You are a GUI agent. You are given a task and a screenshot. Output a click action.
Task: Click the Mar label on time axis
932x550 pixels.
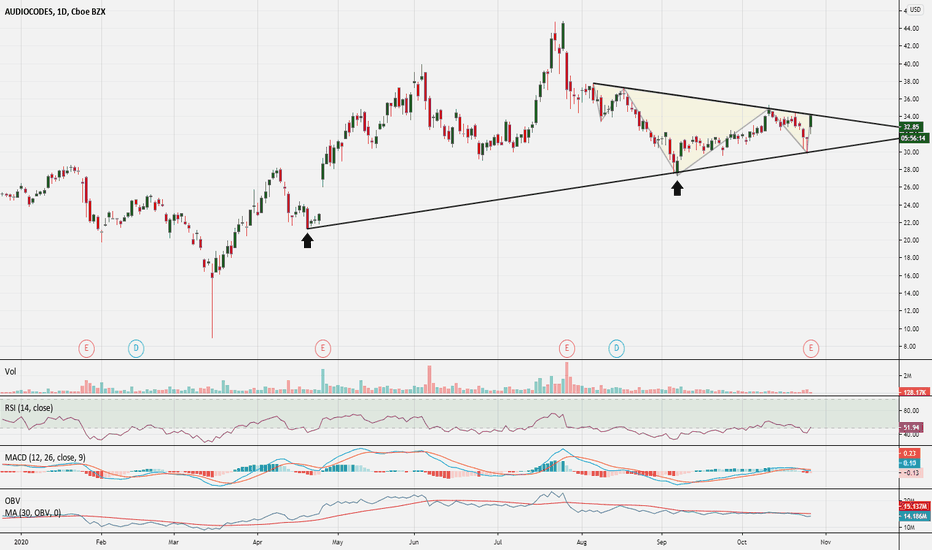click(x=173, y=542)
